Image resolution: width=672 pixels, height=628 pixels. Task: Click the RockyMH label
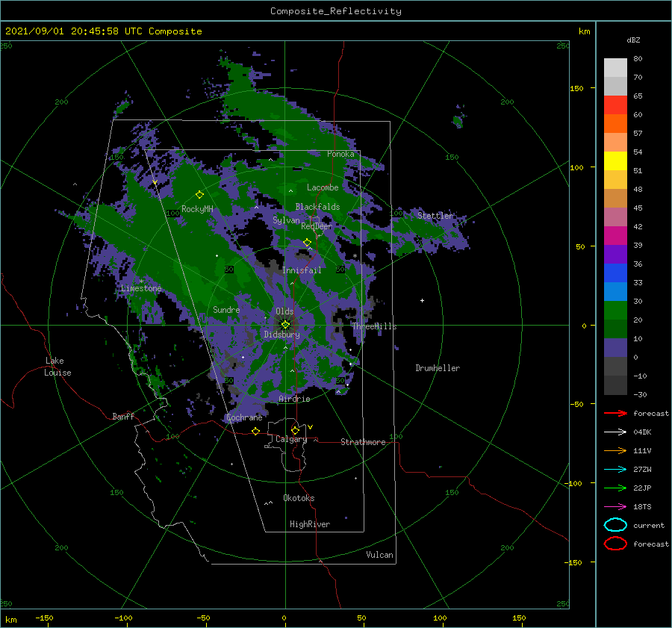tap(197, 209)
